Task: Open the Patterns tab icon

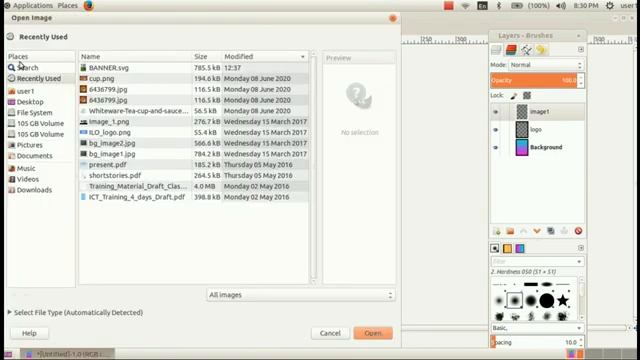Action: [x=507, y=248]
